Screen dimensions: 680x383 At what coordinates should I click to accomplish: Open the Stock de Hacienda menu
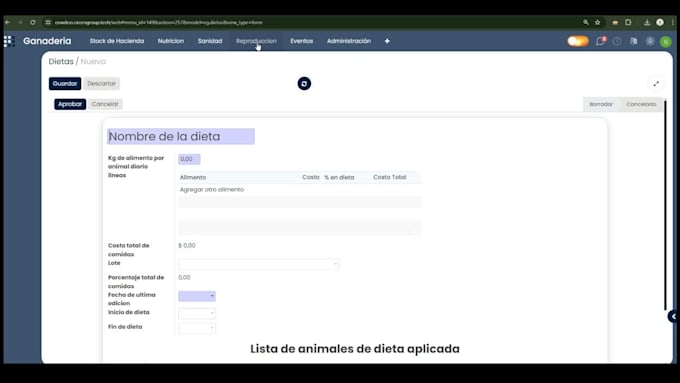tap(117, 41)
